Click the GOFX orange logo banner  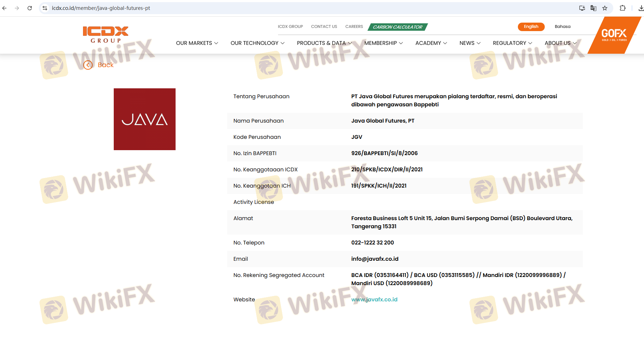614,35
